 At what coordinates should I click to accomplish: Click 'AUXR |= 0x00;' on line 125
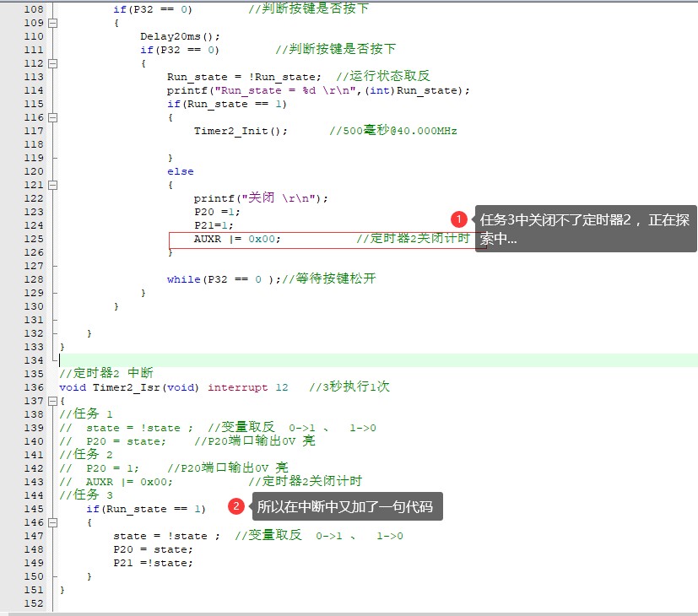(237, 239)
